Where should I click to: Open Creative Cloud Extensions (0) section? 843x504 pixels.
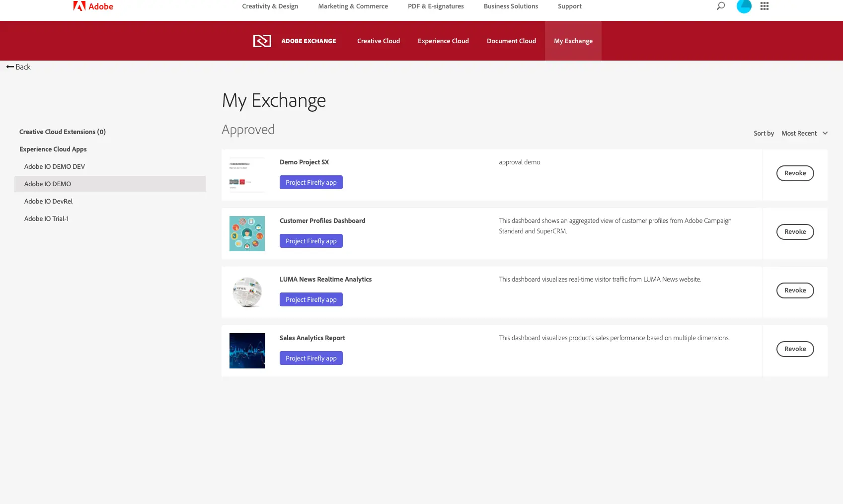tap(63, 132)
